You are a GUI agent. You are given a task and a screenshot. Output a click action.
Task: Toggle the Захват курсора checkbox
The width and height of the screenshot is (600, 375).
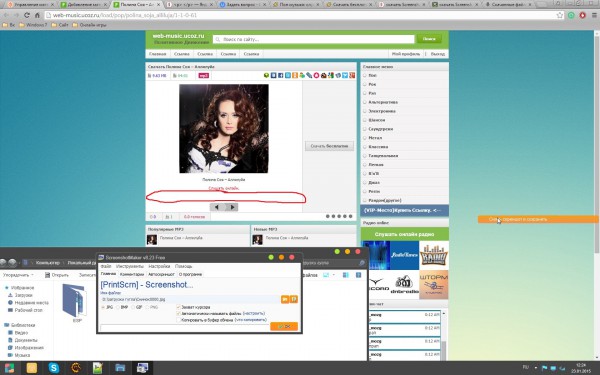(179, 307)
